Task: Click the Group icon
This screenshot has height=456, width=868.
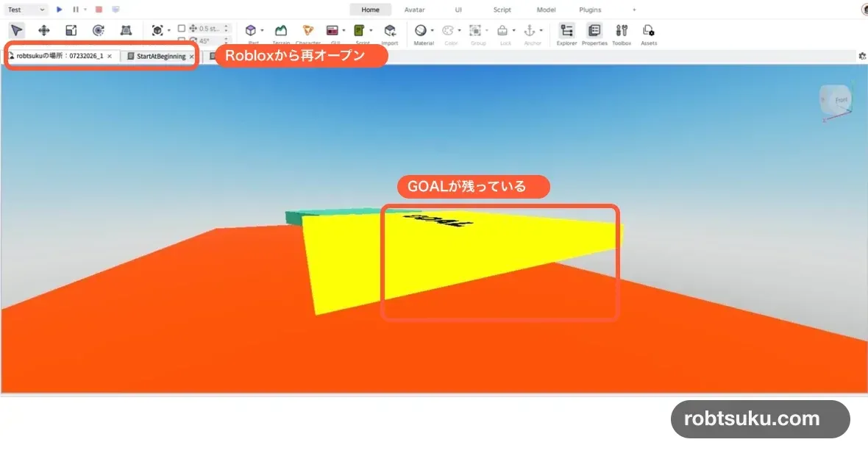Action: tap(475, 30)
